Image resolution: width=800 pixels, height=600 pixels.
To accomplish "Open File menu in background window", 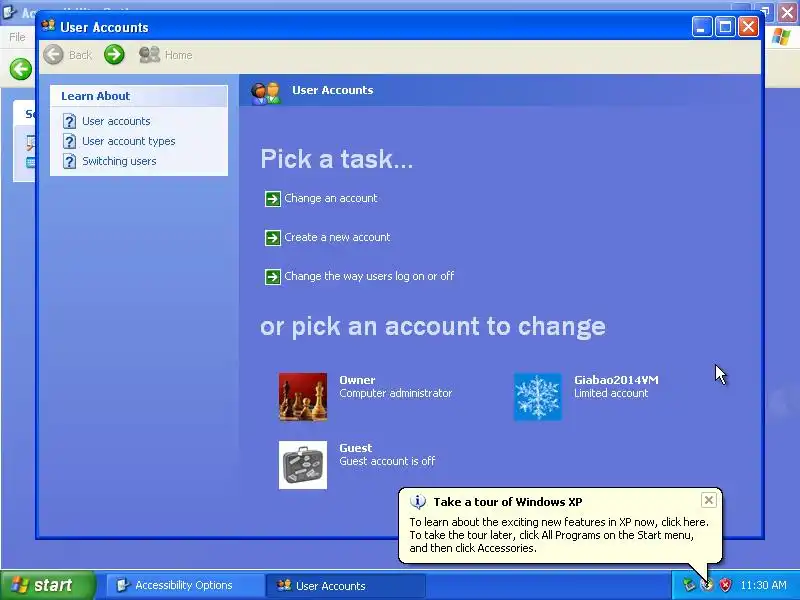I will coord(17,37).
